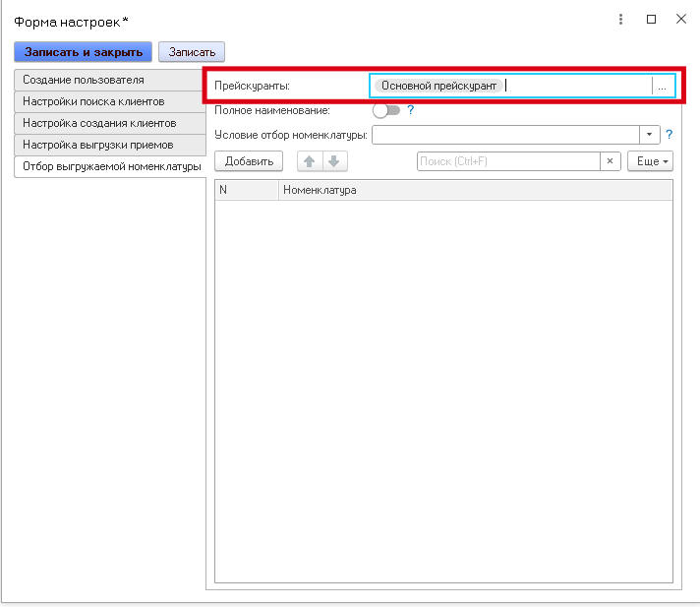Focus the Поиск (Ctrl+F) search field

point(508,161)
